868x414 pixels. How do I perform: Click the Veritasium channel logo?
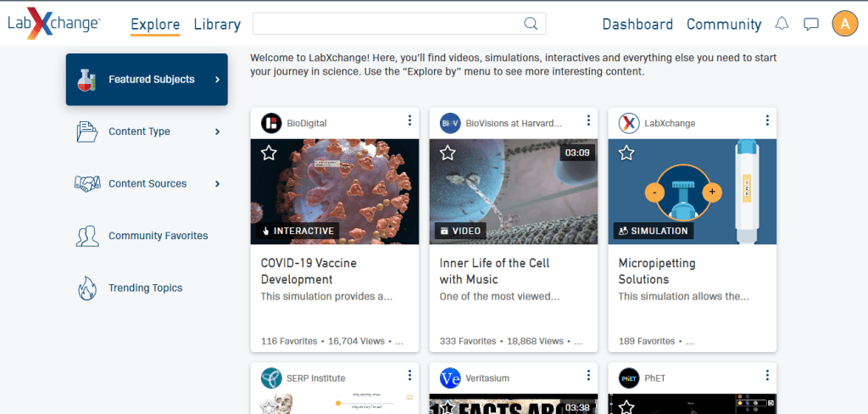pyautogui.click(x=450, y=378)
